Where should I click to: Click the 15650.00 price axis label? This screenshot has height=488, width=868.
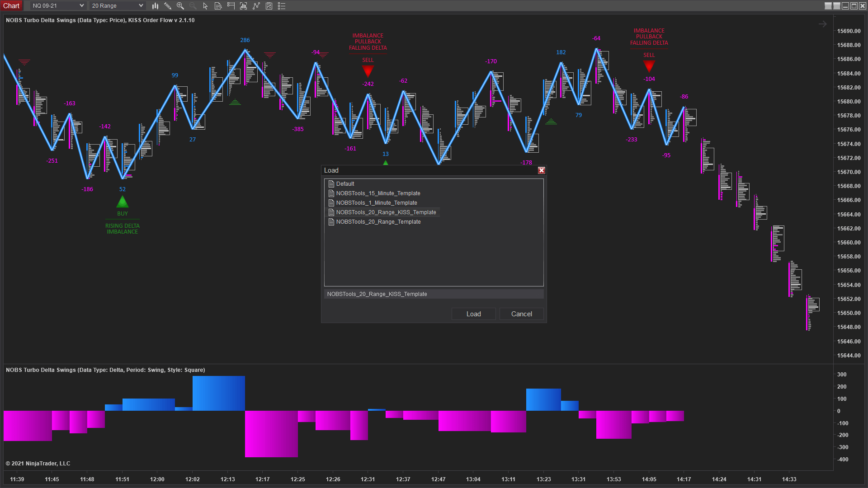coord(849,313)
